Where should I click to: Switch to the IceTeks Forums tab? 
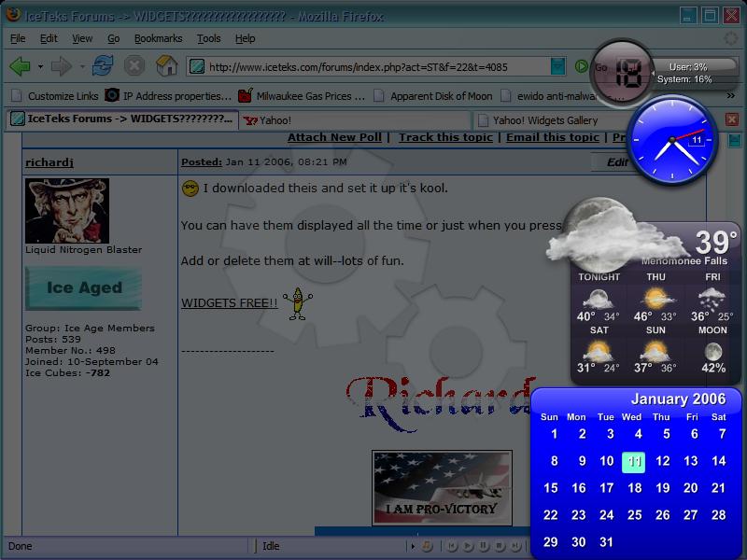[x=122, y=119]
